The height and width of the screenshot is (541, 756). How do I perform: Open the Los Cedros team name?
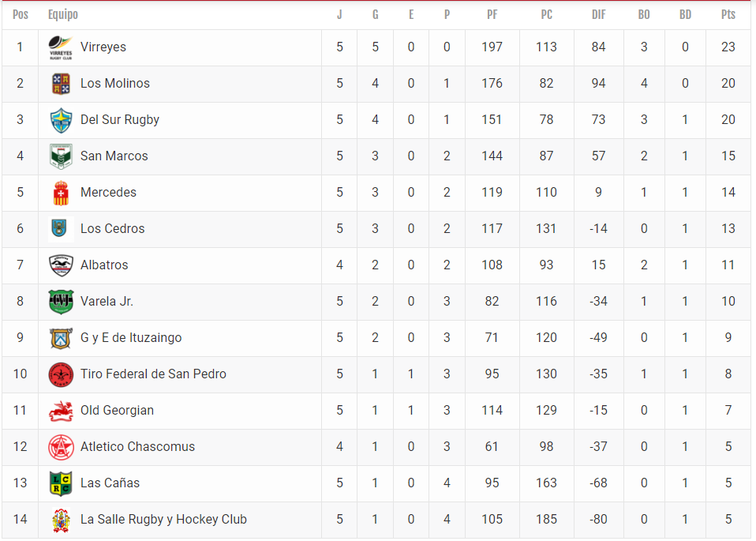pyautogui.click(x=112, y=229)
